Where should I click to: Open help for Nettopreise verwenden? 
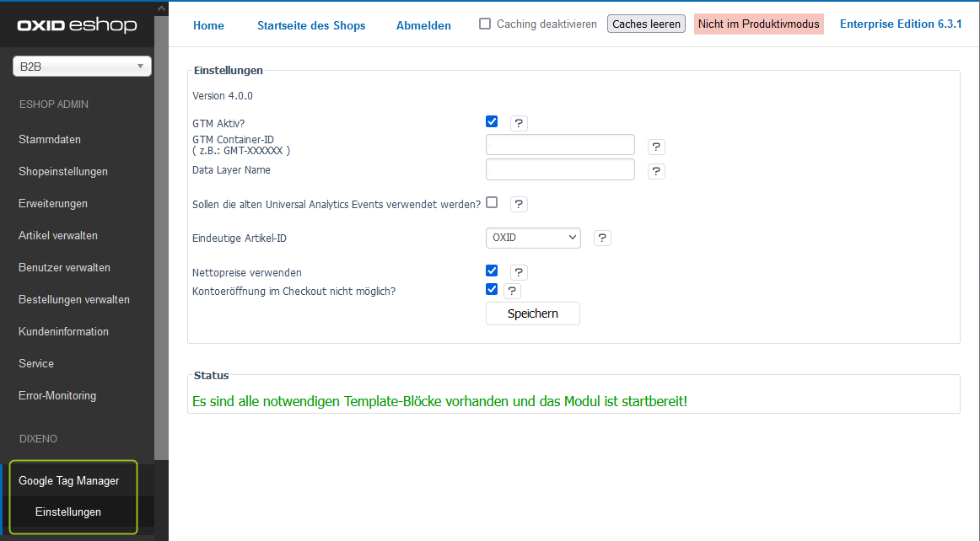(519, 272)
